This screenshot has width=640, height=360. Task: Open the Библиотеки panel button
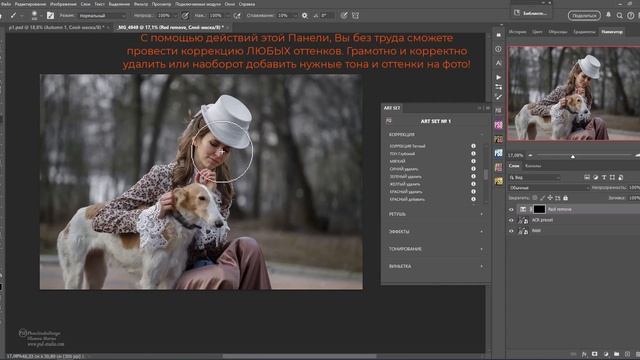tap(531, 13)
